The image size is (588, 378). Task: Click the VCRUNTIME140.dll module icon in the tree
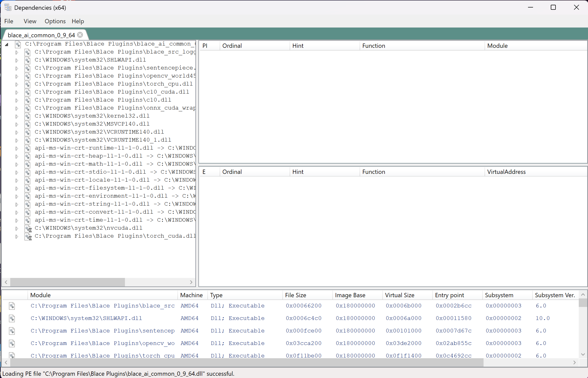[x=27, y=132]
